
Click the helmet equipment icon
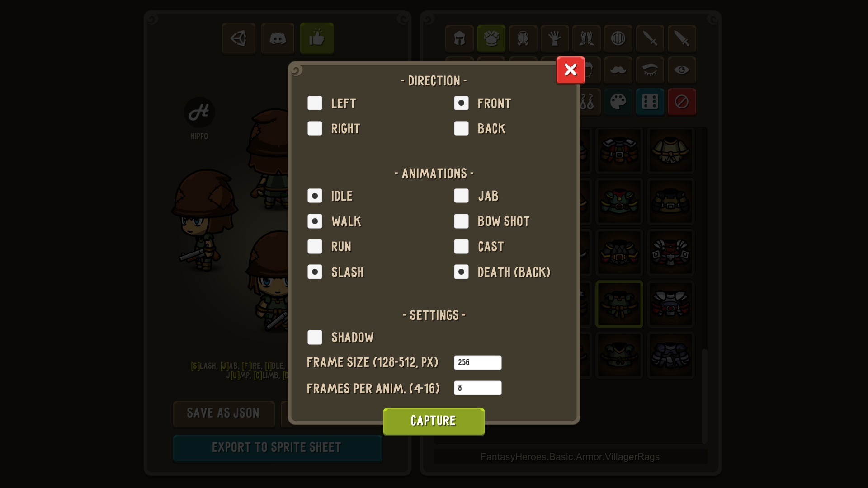[459, 38]
